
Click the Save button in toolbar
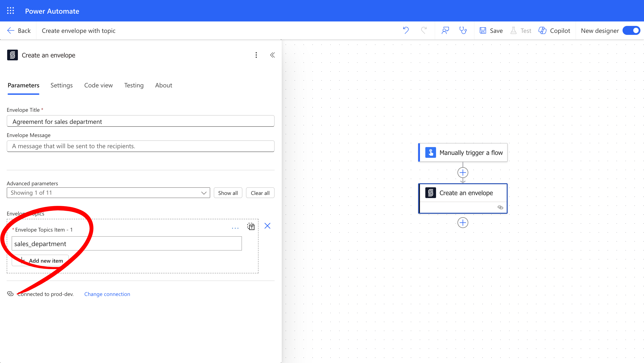pyautogui.click(x=491, y=30)
